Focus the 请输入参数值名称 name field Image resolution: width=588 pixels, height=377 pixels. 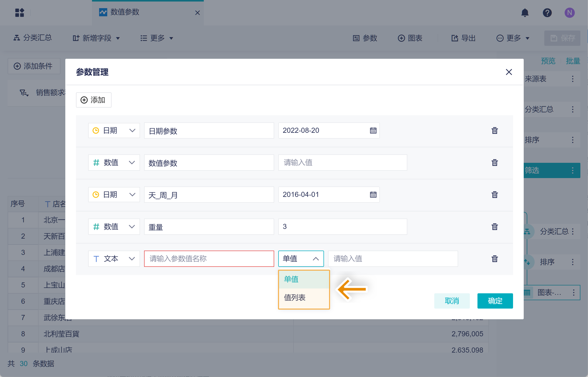(x=209, y=259)
